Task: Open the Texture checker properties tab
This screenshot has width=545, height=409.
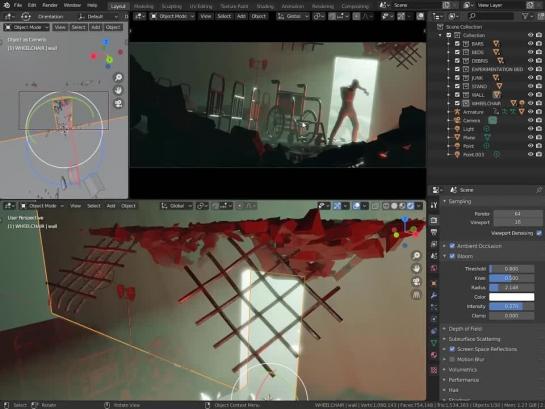Action: [434, 370]
